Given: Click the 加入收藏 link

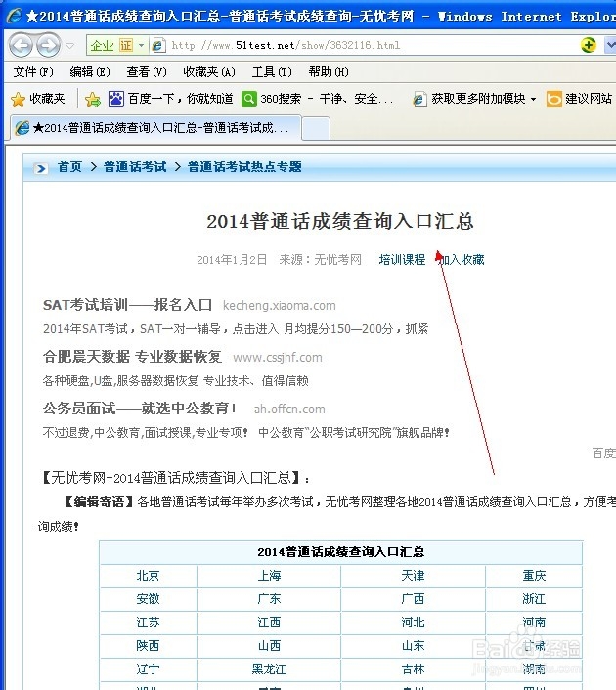Looking at the screenshot, I should coord(462,260).
